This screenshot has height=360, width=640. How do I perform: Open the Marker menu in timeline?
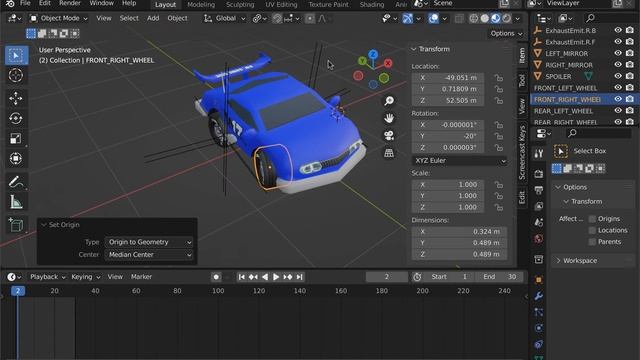141,277
